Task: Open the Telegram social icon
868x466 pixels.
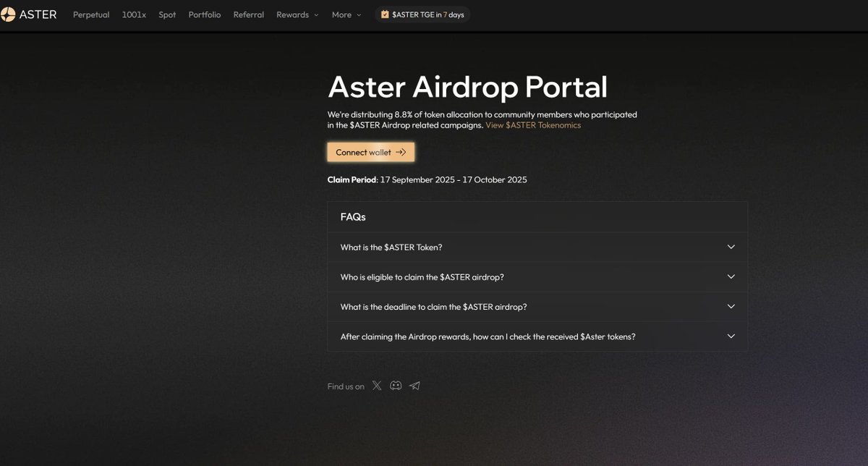Action: pos(414,386)
